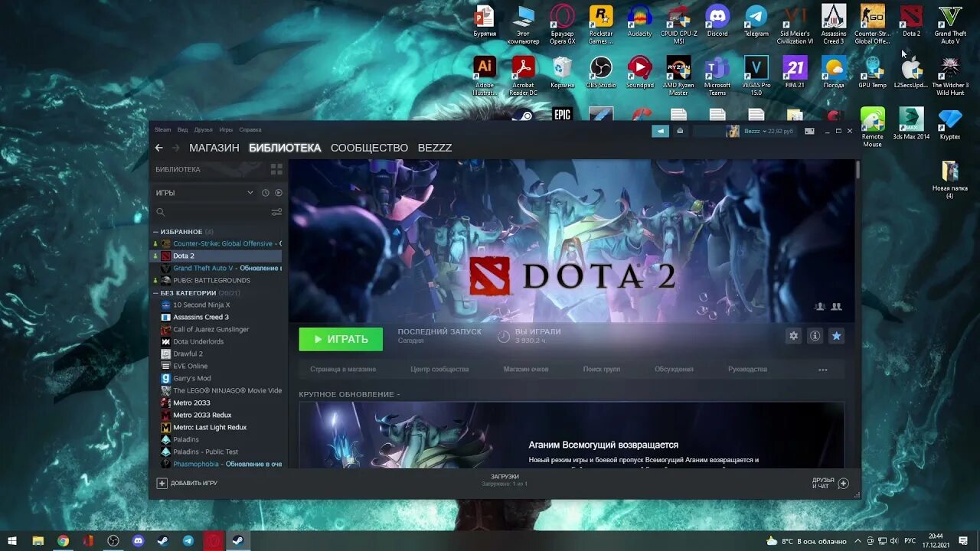Open advanced filter settings icon
The width and height of the screenshot is (980, 551).
click(276, 212)
